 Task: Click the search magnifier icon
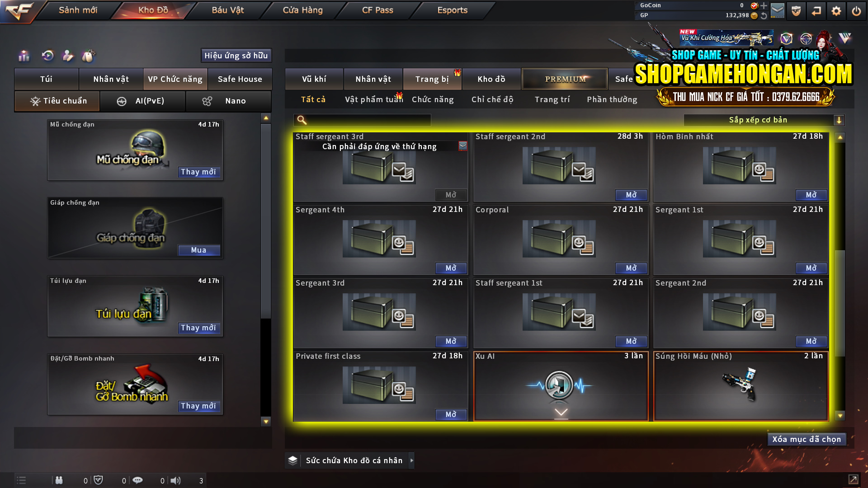pos(302,120)
